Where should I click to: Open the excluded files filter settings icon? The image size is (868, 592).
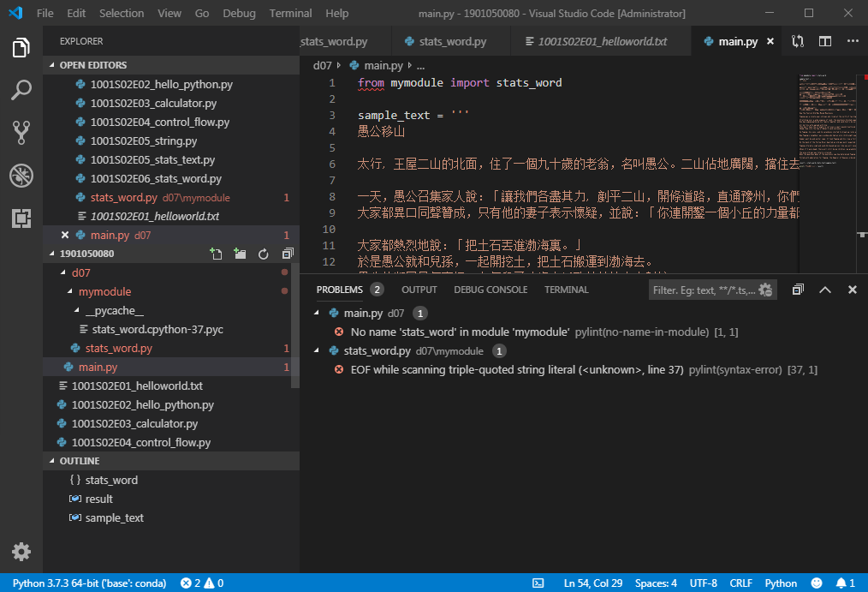click(x=765, y=290)
